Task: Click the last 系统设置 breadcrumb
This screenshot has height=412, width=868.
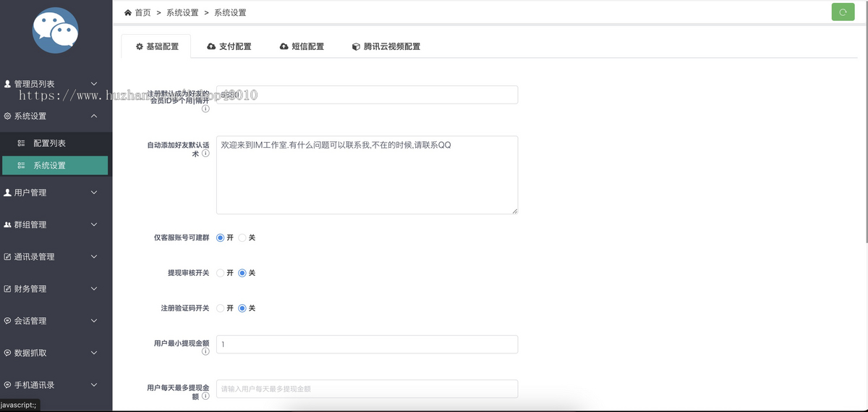Action: 230,12
